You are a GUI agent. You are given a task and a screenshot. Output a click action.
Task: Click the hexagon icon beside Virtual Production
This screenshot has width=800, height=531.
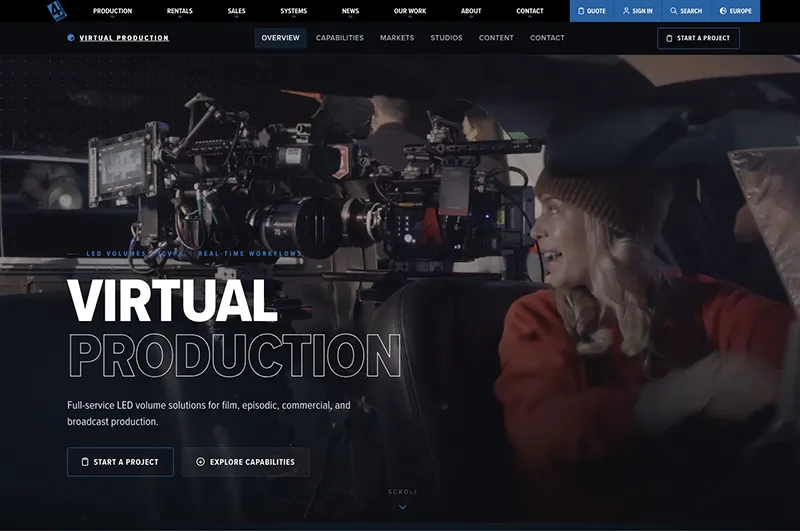pyautogui.click(x=71, y=37)
